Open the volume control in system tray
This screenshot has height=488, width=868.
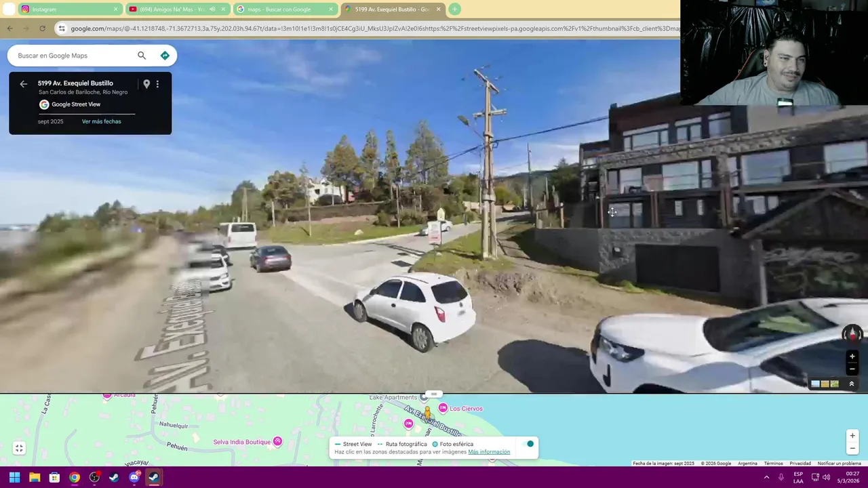826,477
